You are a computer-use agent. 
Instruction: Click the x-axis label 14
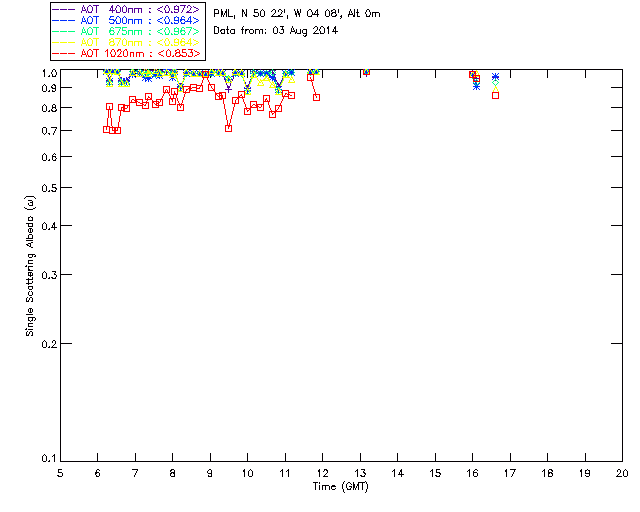click(398, 473)
